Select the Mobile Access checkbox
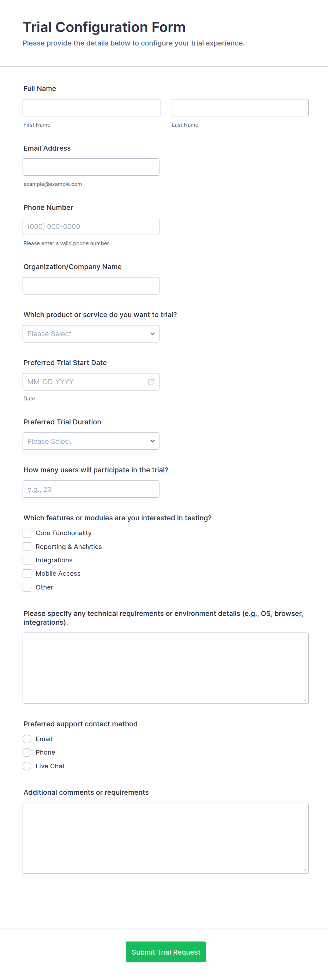This screenshot has height=980, width=328. [27, 573]
